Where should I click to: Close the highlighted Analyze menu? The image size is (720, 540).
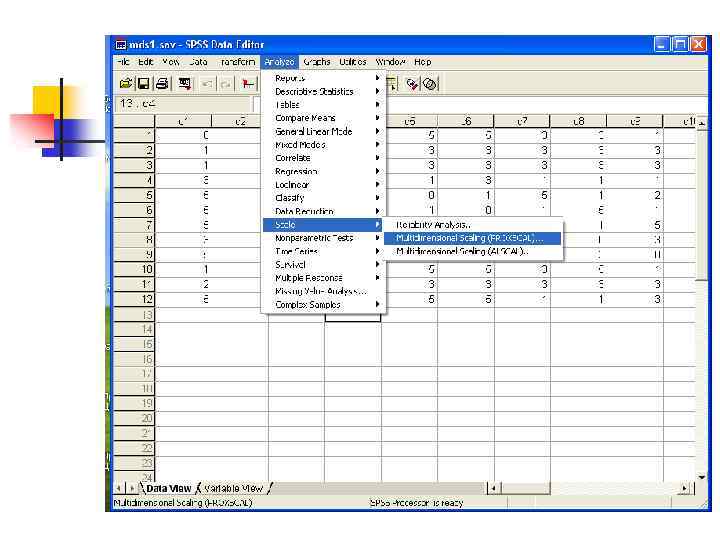(279, 62)
